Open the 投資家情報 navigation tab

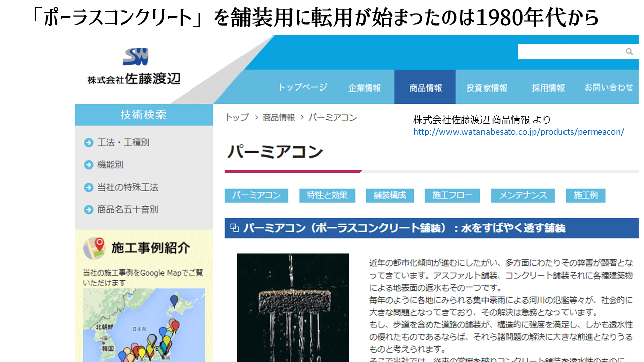(x=487, y=87)
